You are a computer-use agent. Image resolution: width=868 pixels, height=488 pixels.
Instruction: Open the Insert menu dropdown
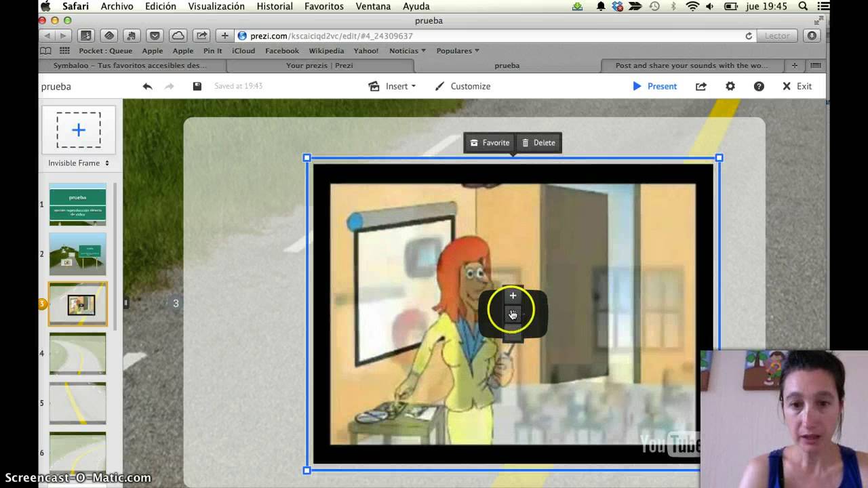click(392, 86)
